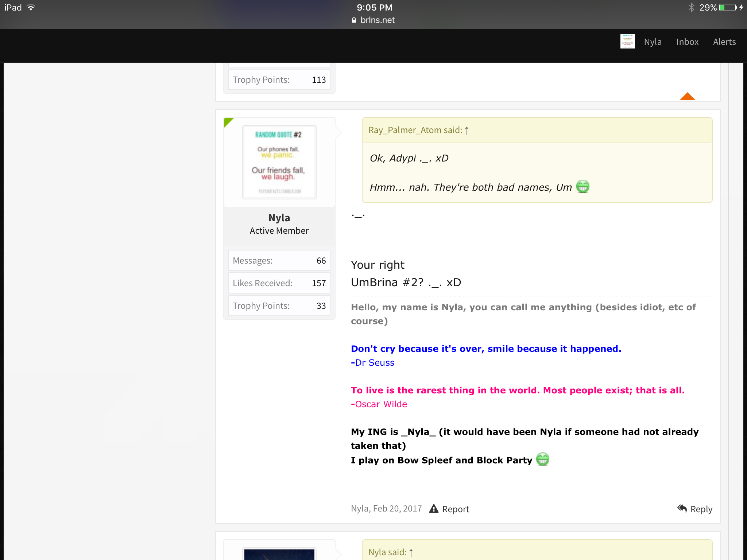Open the Nyla, Feb 20, 2017 post permalink
Viewport: 747px width, 560px height.
coord(386,509)
